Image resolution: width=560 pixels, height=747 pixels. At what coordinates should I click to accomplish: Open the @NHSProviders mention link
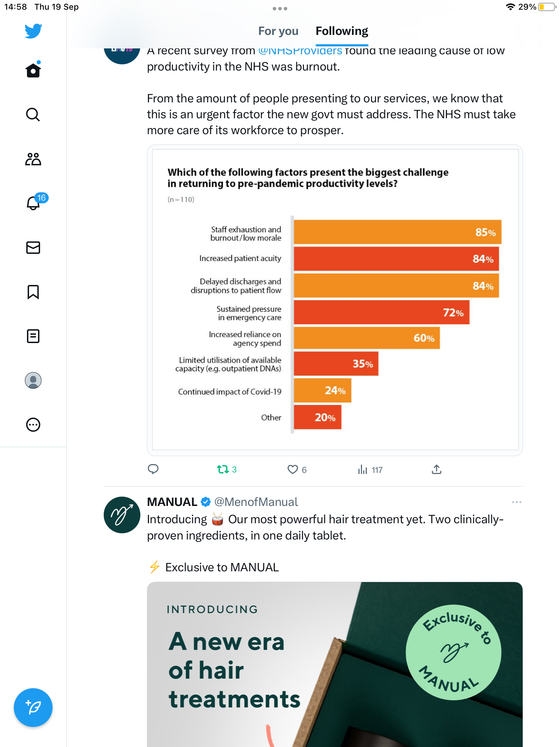(300, 51)
